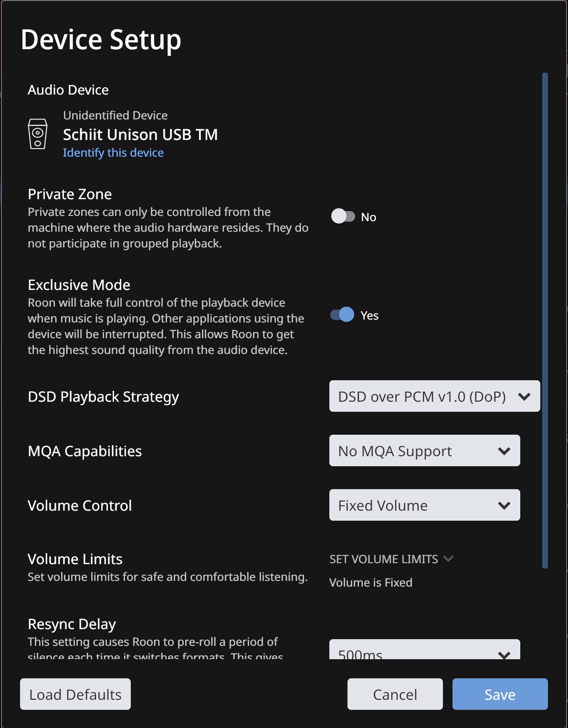
Task: Click the Volume Limits heading
Action: 75,559
